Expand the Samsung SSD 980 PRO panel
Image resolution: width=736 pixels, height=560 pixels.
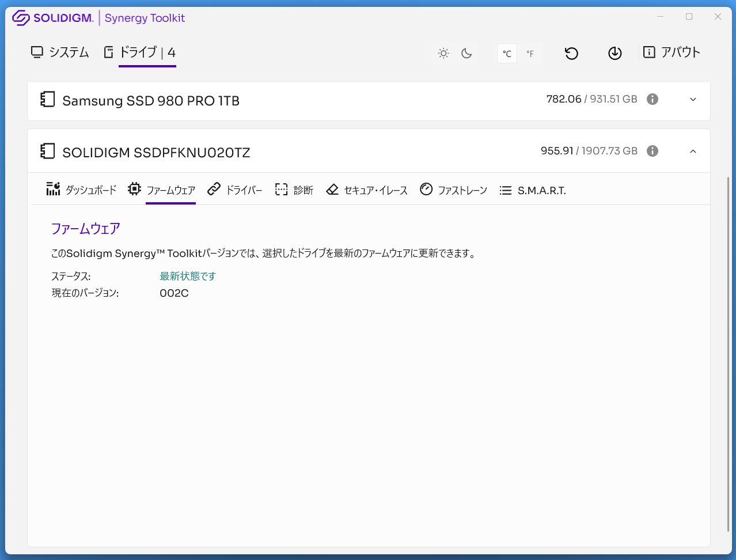coord(693,99)
